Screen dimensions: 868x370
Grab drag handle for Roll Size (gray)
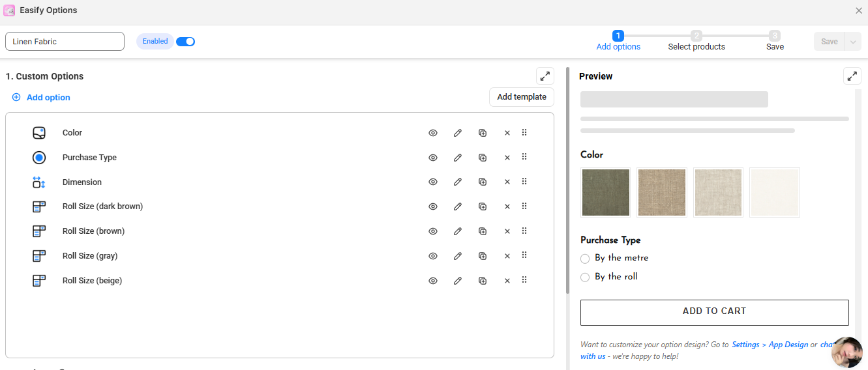coord(524,255)
